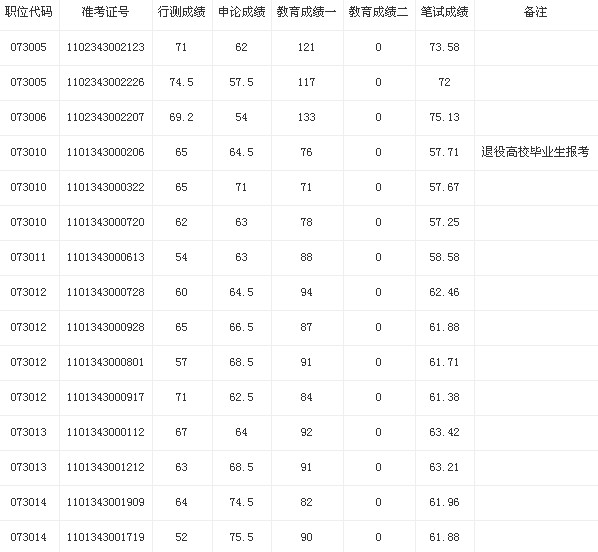Click the 准考证号 column header
Image resolution: width=598 pixels, height=552 pixels.
(106, 12)
